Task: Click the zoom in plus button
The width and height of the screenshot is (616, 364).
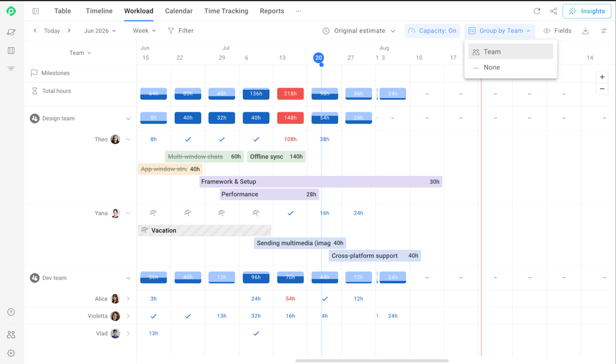Action: (602, 77)
